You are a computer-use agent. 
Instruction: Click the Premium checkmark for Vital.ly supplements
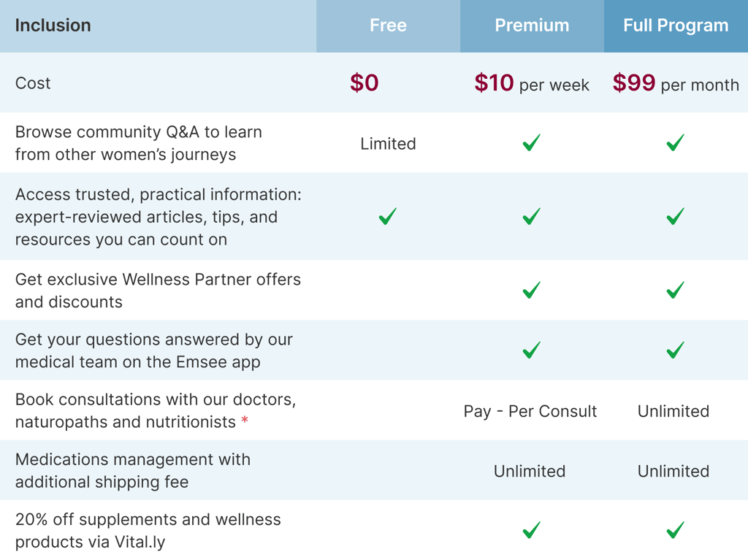(x=532, y=529)
